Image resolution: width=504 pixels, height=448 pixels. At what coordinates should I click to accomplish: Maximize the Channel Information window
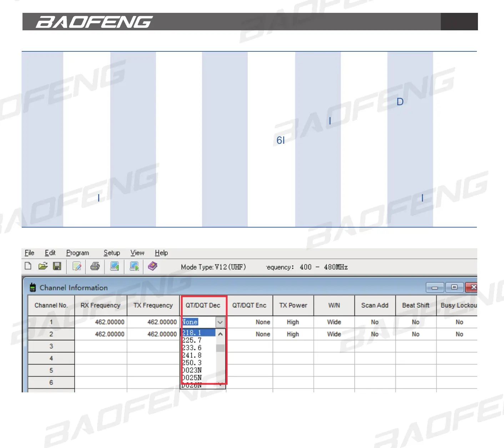(x=454, y=287)
